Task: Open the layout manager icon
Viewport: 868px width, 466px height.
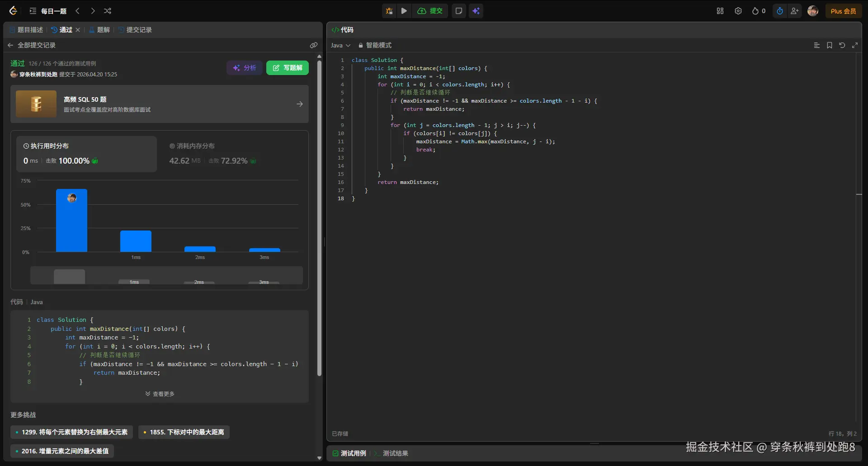Action: point(720,11)
